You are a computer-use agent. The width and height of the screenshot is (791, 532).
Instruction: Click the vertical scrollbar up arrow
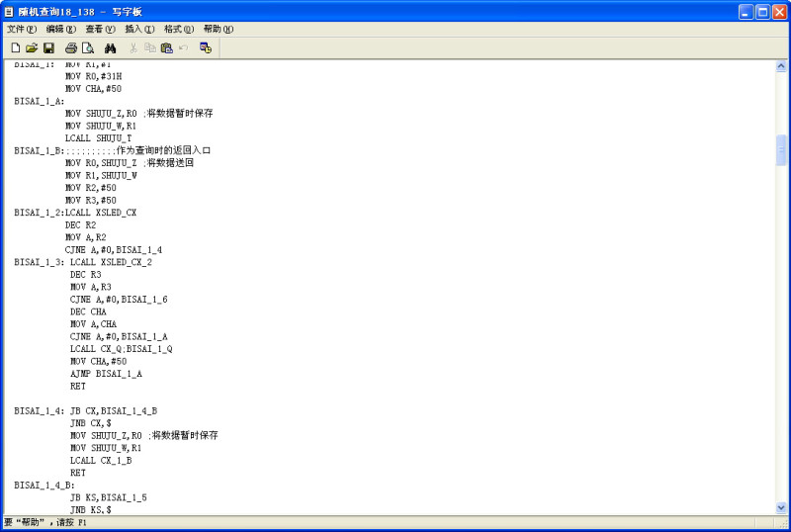[781, 67]
